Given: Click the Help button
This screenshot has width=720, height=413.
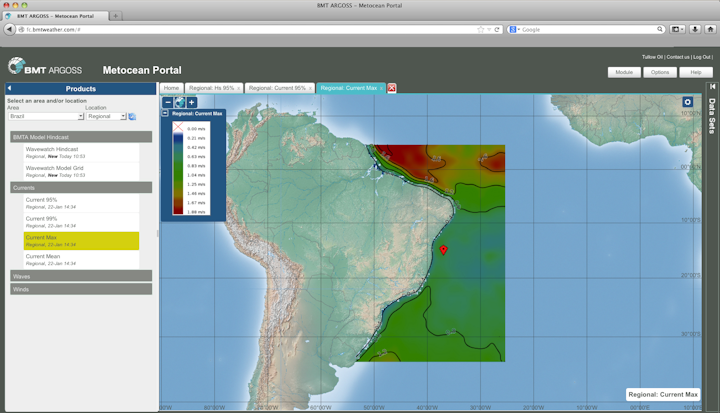Looking at the screenshot, I should pyautogui.click(x=696, y=73).
